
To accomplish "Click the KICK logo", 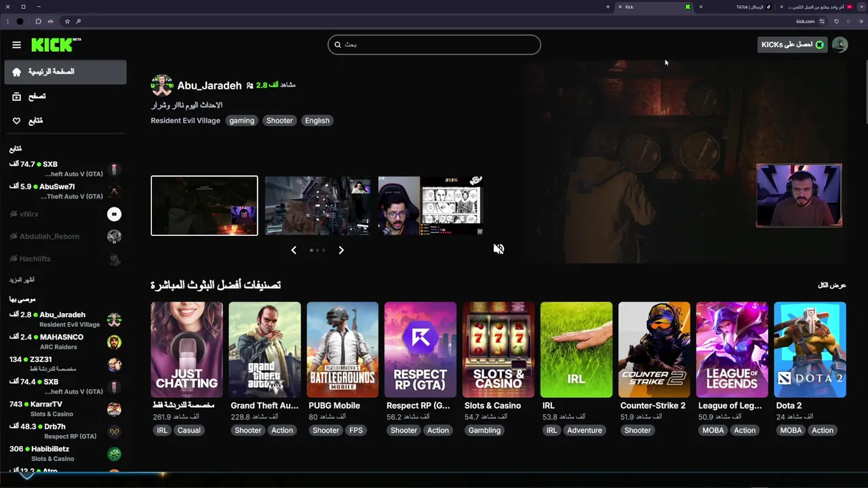I will pos(56,45).
